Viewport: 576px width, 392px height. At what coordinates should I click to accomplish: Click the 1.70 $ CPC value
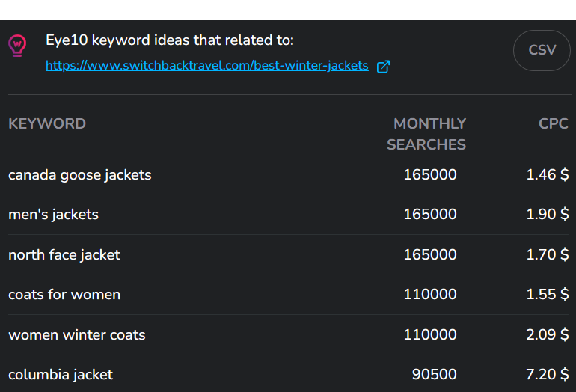[547, 255]
